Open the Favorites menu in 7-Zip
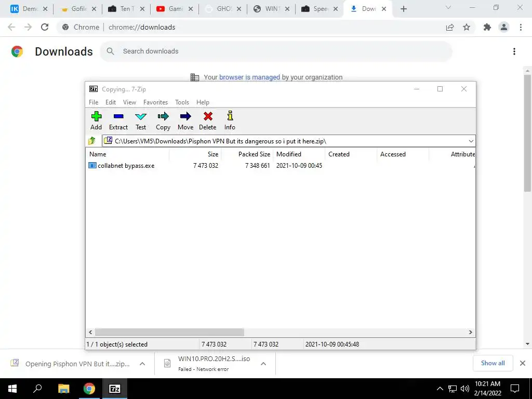The image size is (532, 399). (x=155, y=102)
